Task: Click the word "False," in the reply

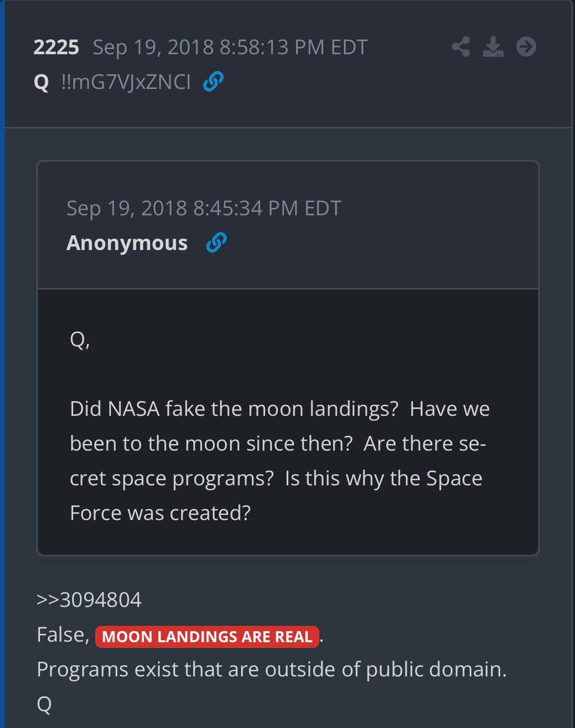Action: click(63, 635)
